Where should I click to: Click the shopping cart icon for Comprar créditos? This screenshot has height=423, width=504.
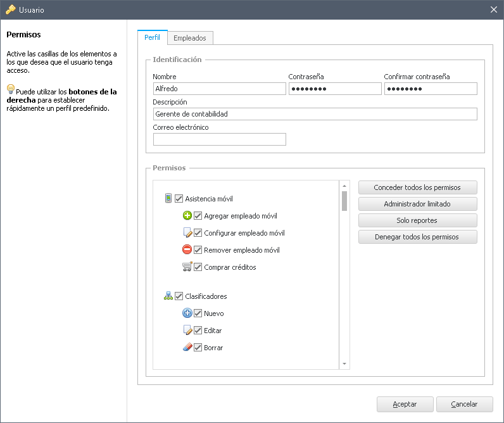[187, 267]
